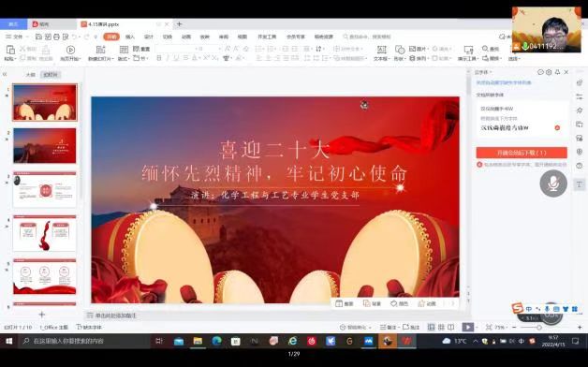Click the print icon in quick access toolbar
The height and width of the screenshot is (367, 588).
tap(56, 37)
